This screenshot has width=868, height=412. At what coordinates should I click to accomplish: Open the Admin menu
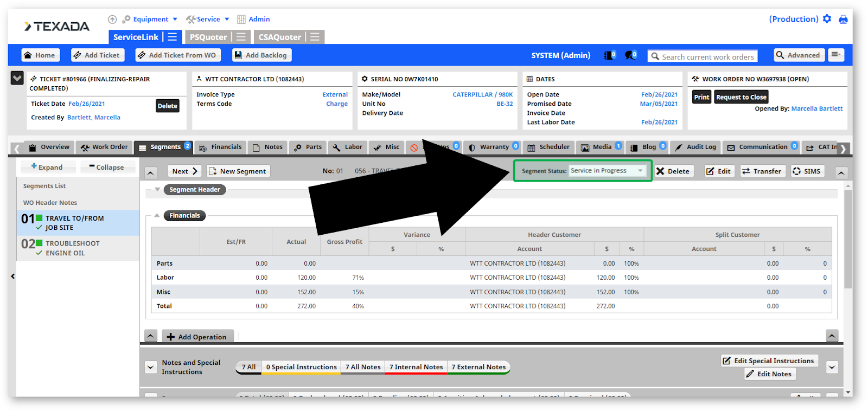click(x=253, y=19)
